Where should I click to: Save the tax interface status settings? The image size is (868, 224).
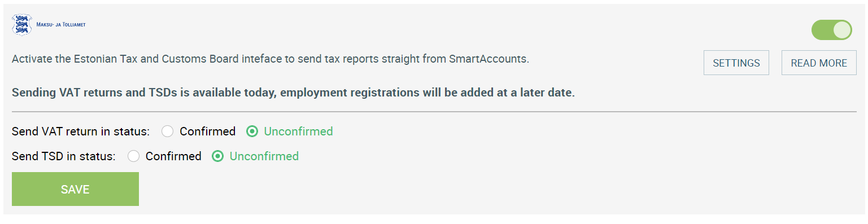(75, 189)
